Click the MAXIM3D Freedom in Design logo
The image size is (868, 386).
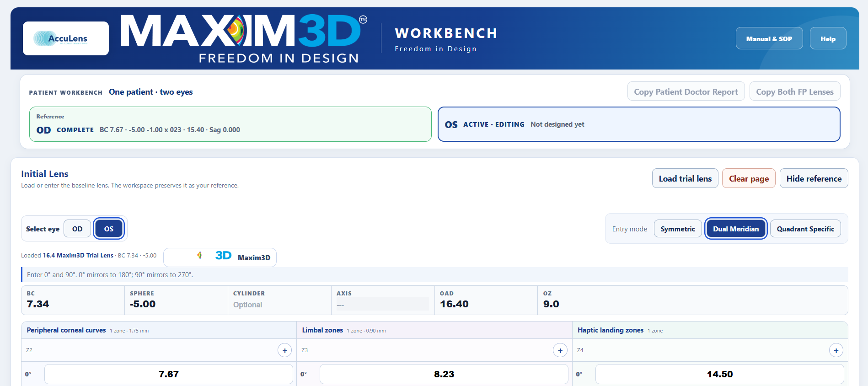point(244,38)
